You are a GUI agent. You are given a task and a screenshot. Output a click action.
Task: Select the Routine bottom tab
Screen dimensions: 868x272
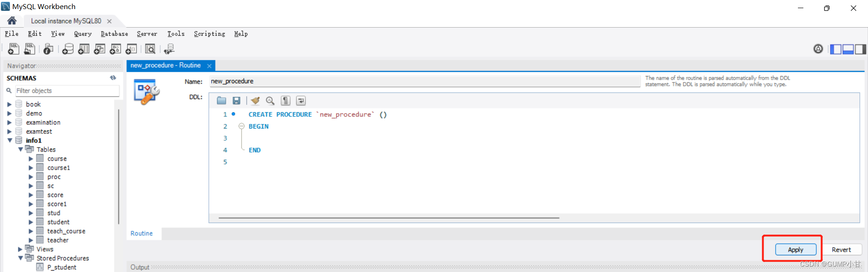[x=142, y=234]
